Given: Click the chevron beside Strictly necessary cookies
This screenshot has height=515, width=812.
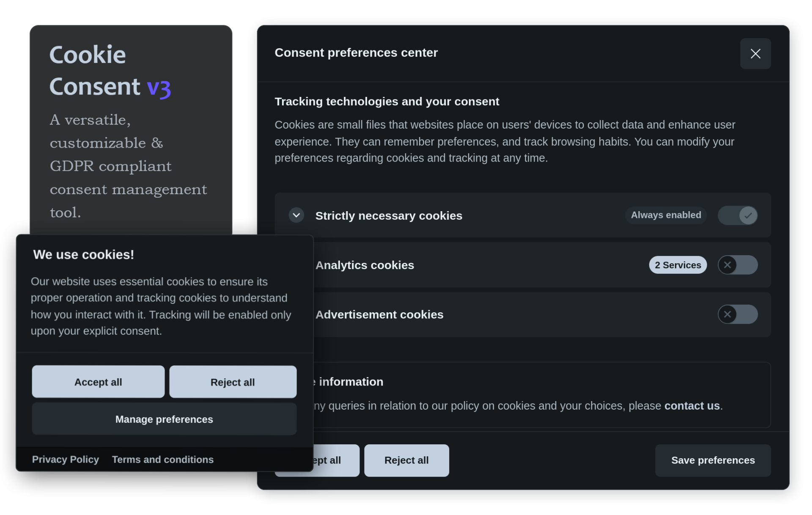Looking at the screenshot, I should coord(296,215).
